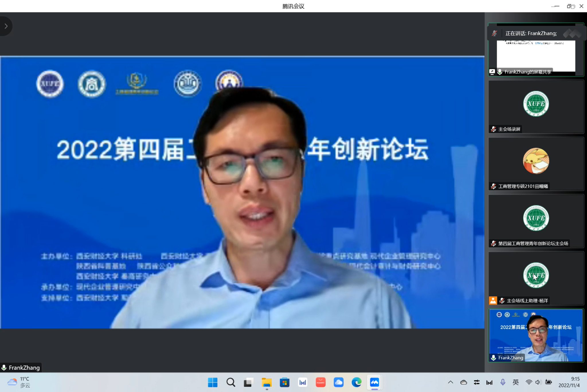Open FrankZhang's screen share thumbnail
Screen dimensions: 587x392
point(536,50)
